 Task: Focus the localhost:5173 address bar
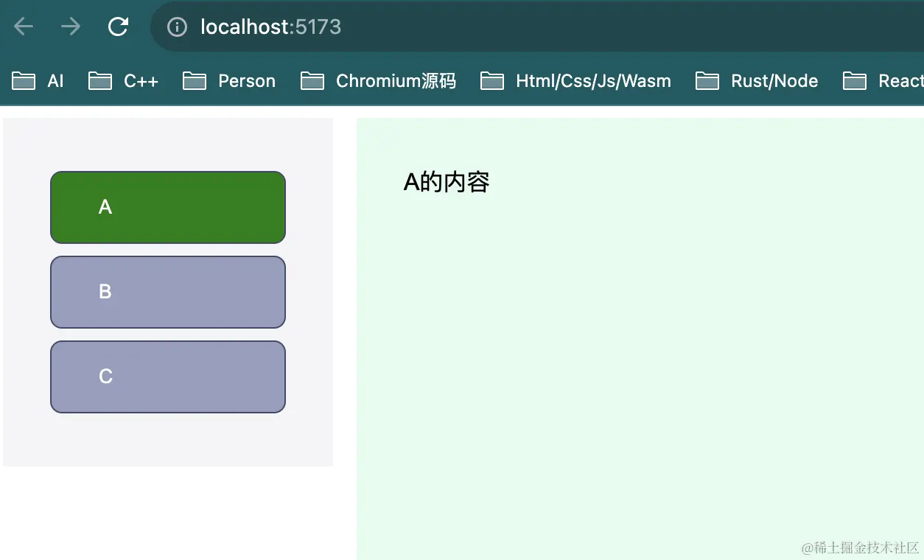click(x=537, y=27)
